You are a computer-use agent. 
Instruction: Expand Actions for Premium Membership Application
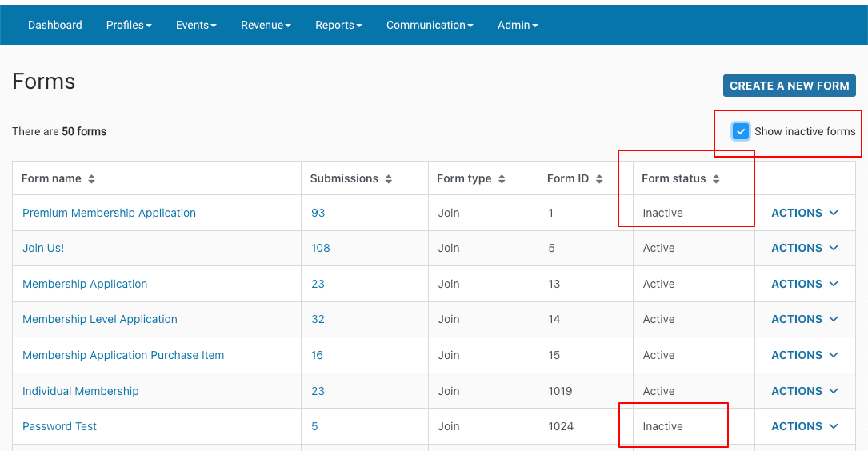coord(805,213)
